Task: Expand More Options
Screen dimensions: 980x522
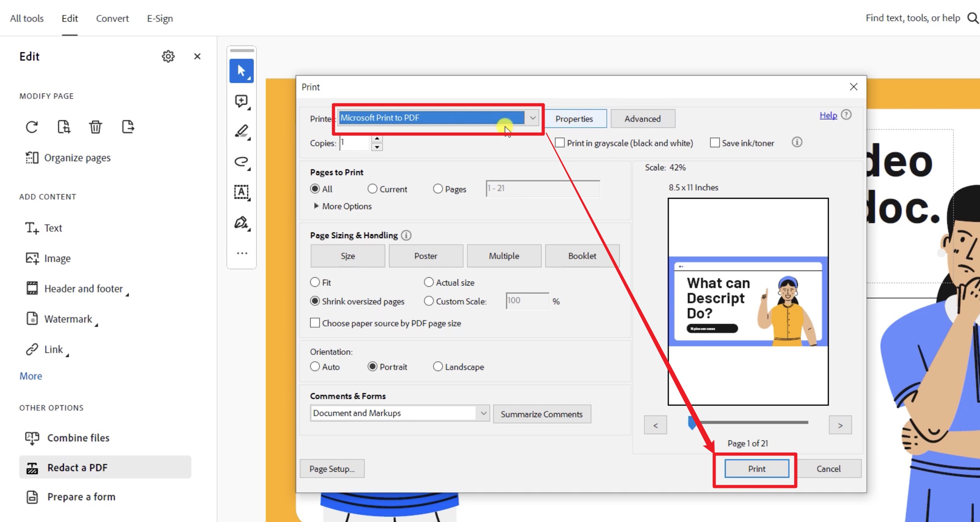Action: pyautogui.click(x=343, y=206)
